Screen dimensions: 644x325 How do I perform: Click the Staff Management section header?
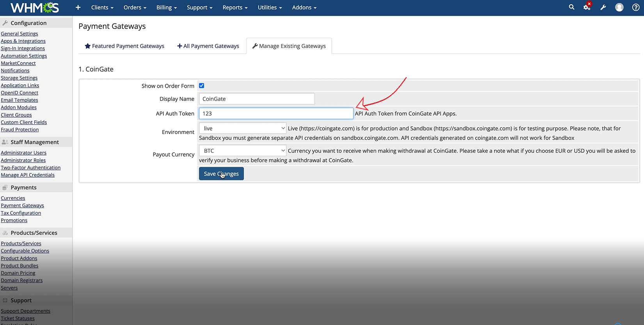tap(36, 142)
